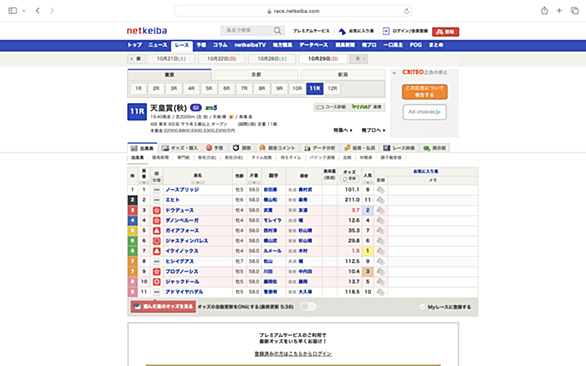Click the popularity rank 1 yellow cell
The image size is (586, 366).
[x=368, y=251]
